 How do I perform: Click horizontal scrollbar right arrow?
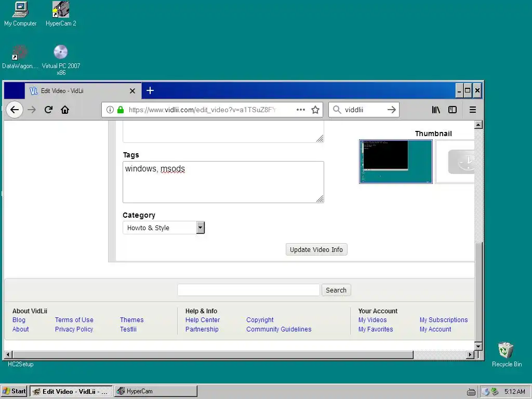pos(470,354)
